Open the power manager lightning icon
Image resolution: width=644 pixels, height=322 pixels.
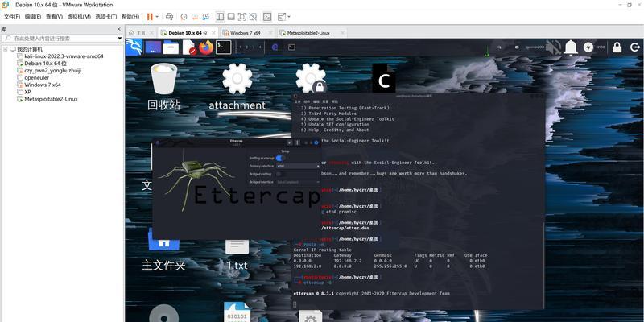click(x=588, y=47)
